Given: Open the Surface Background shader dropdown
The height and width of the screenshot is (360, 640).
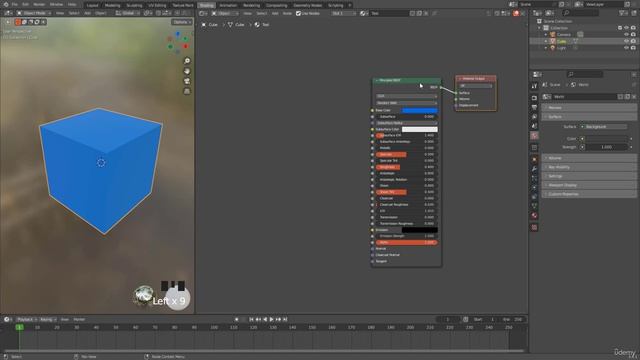Looking at the screenshot, I should tap(606, 127).
